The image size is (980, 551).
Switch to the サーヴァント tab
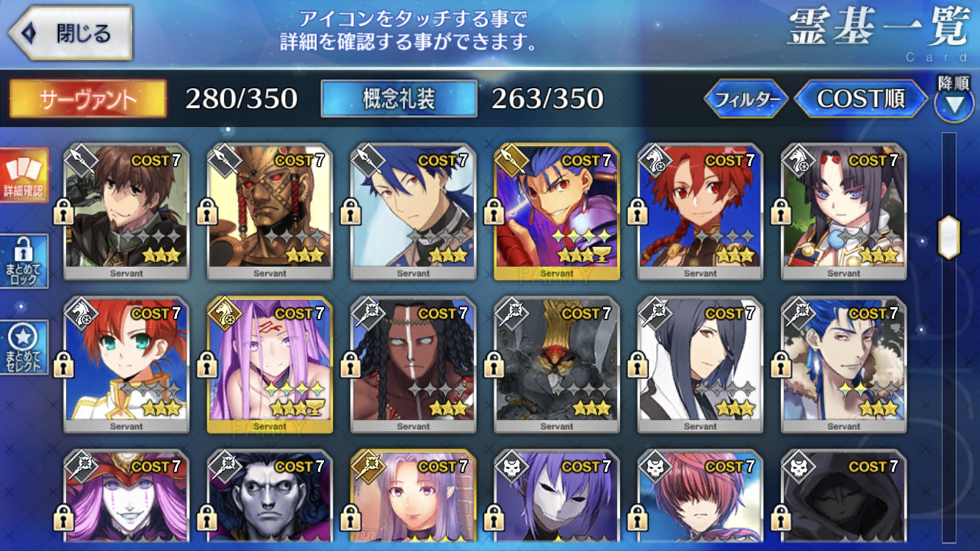coord(87,98)
